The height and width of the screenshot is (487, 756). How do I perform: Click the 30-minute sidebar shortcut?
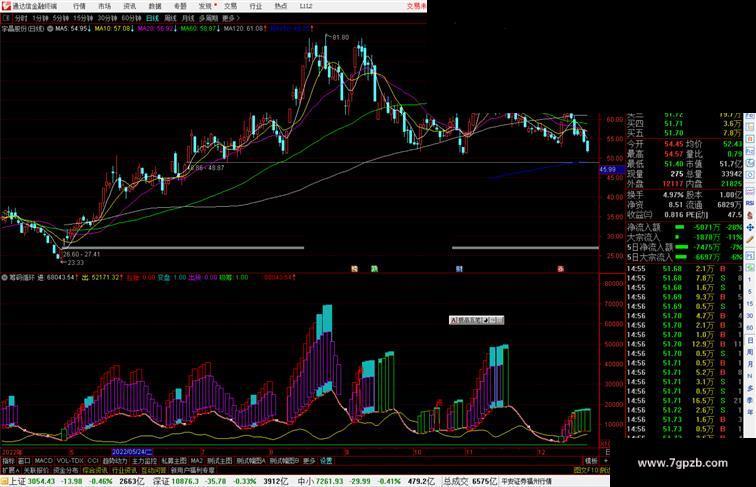tap(750, 316)
